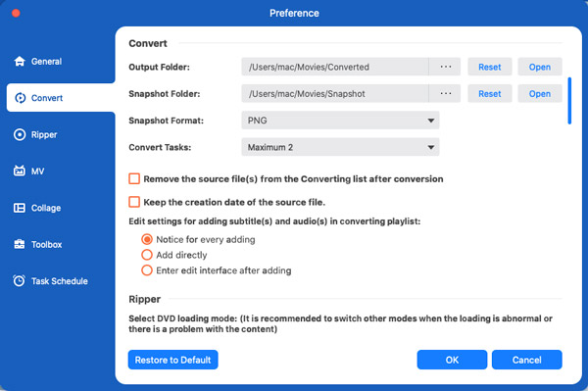Confirm preferences with OK button
The height and width of the screenshot is (391, 588).
click(x=452, y=360)
